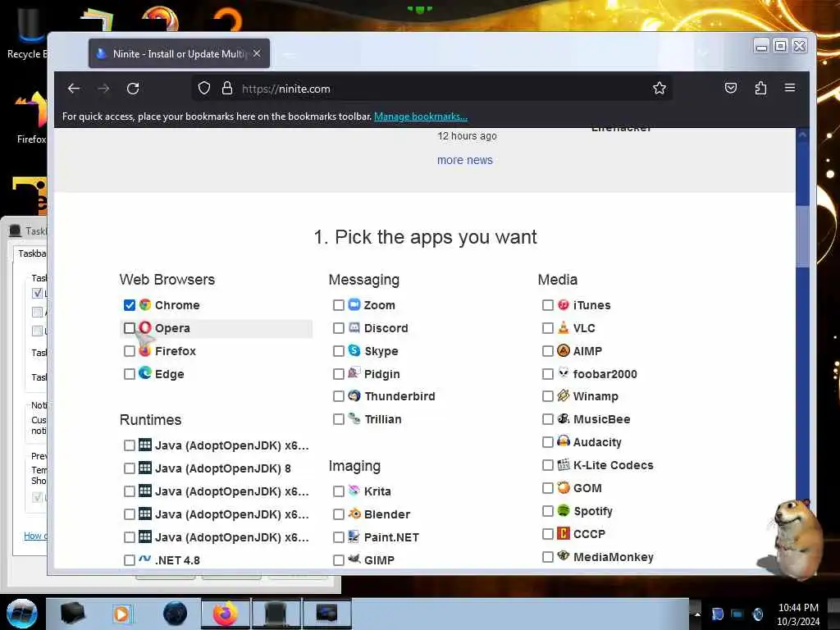Click the Edge app icon
The image size is (840, 630).
coord(145,373)
